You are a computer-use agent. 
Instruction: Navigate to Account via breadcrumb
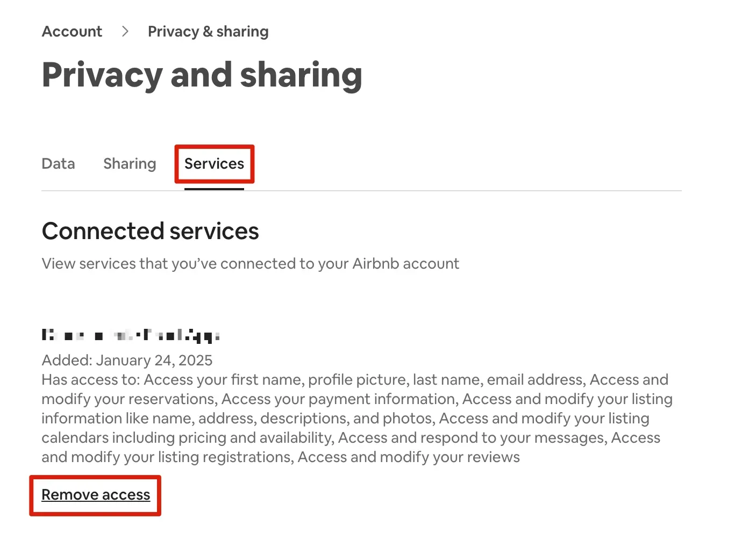[x=72, y=31]
